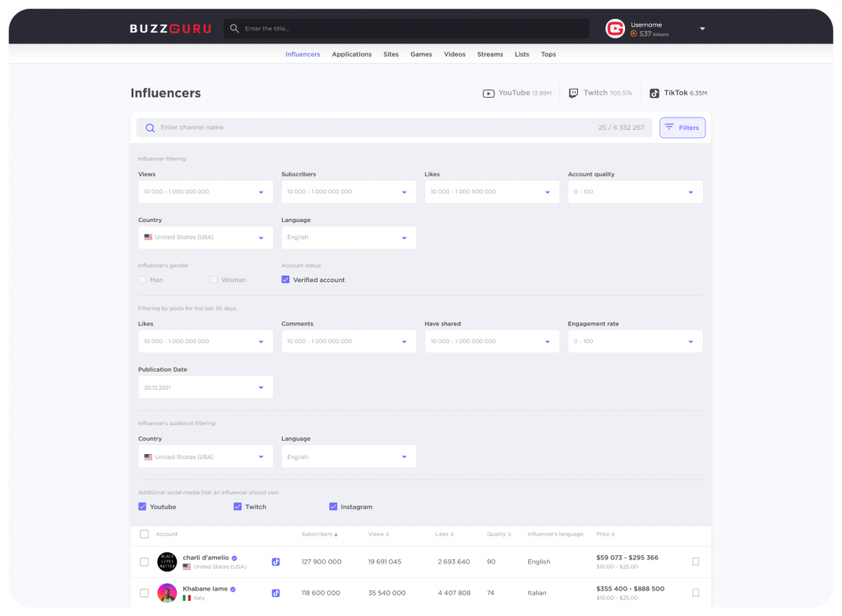
Task: Open the Comments range dropdown
Action: click(x=349, y=341)
